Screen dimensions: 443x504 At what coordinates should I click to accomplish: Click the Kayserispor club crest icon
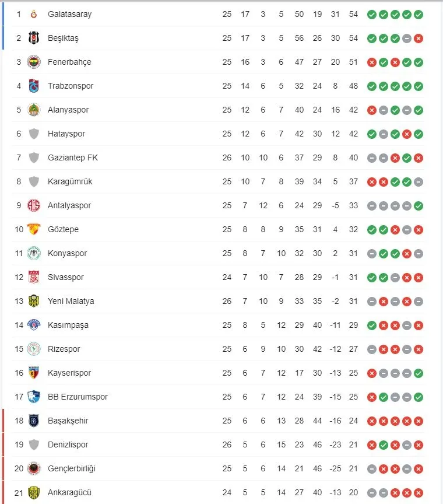(34, 373)
